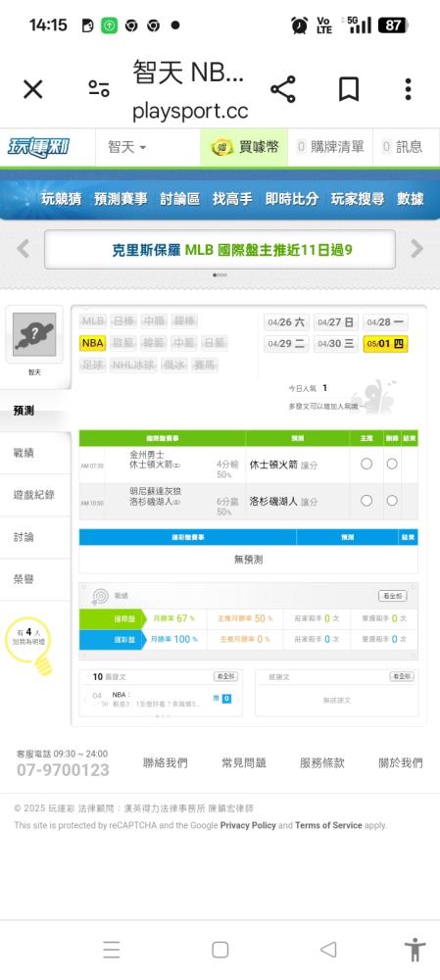
Task: Click the 買噱幣 coin icon button
Action: coord(244,147)
